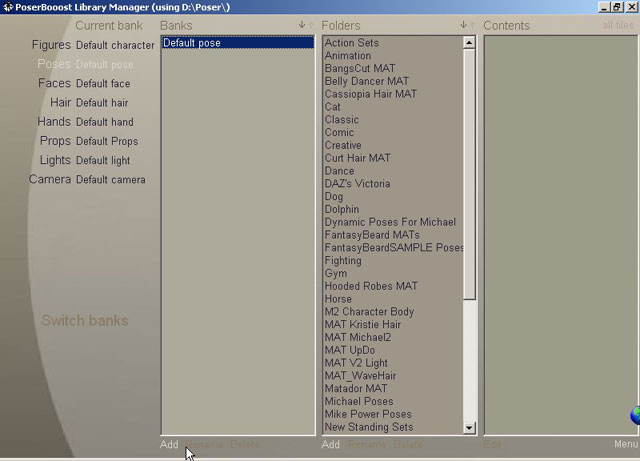Select the FantasyBeardSAMPLE Poses folder
This screenshot has height=461, width=640.
click(x=393, y=247)
